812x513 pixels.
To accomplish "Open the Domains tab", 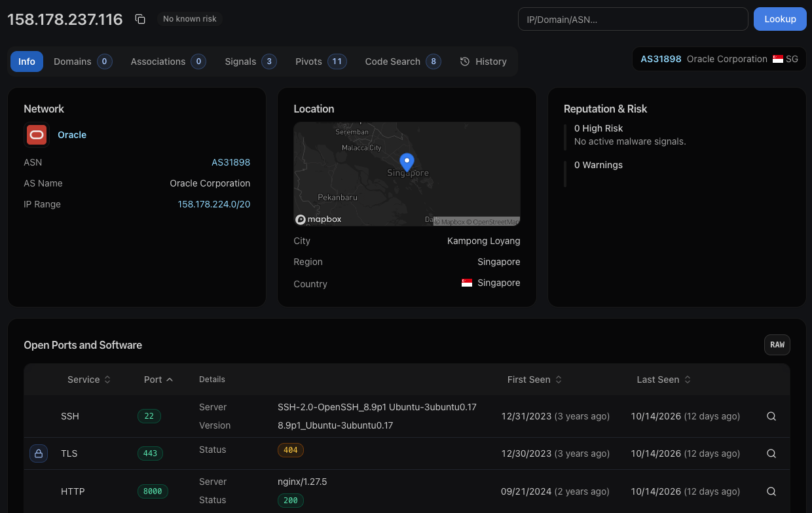I will click(83, 62).
